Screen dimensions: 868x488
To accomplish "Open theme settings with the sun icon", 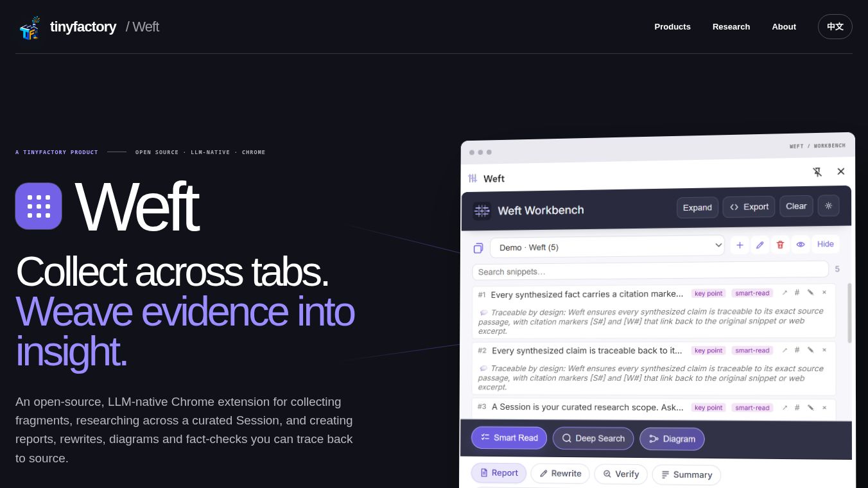I will (828, 205).
